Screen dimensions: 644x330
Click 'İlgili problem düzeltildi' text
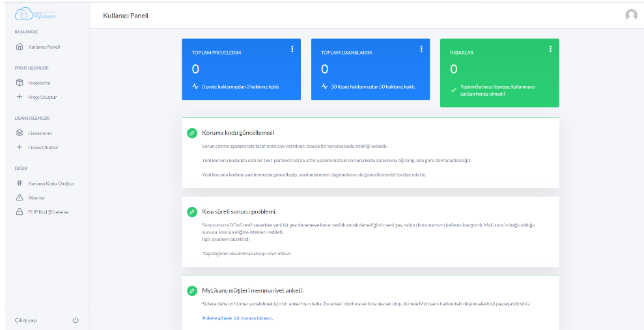coord(226,239)
